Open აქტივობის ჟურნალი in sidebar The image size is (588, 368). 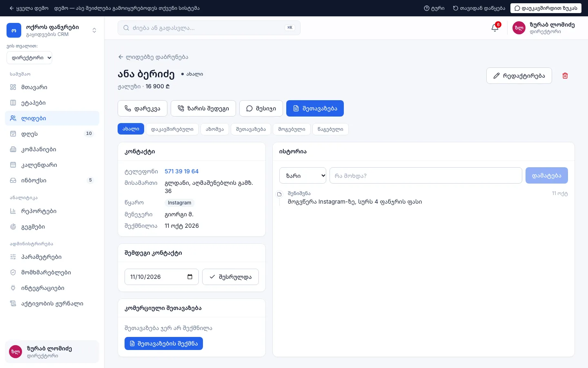[52, 303]
